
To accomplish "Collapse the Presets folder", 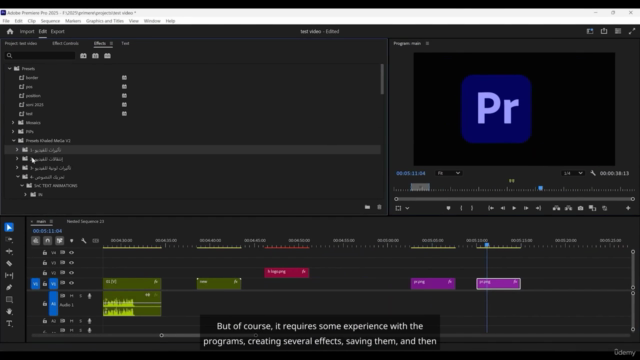I will tap(9, 69).
